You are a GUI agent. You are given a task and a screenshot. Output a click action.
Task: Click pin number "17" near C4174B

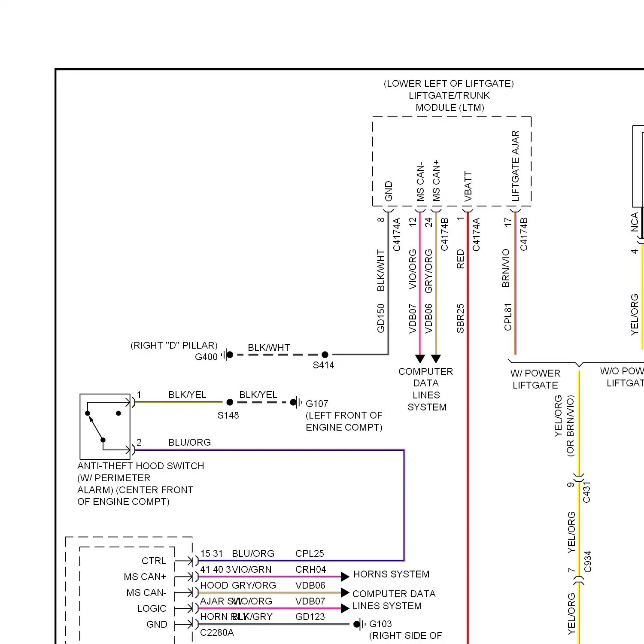(x=508, y=222)
